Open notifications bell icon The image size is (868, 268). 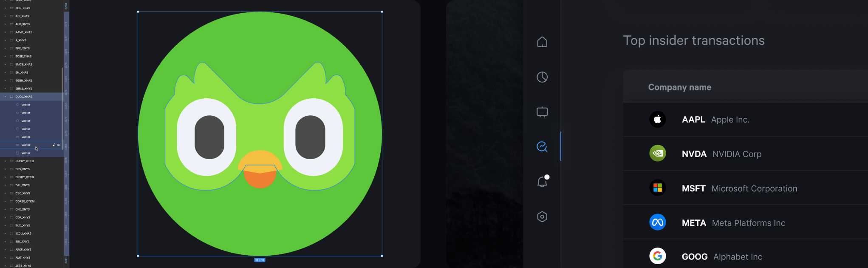[x=542, y=182]
